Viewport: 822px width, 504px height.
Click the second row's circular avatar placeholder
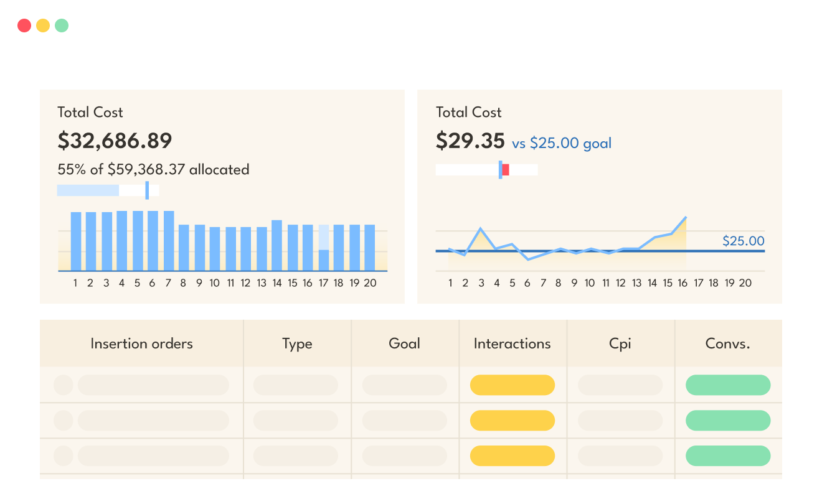[64, 421]
